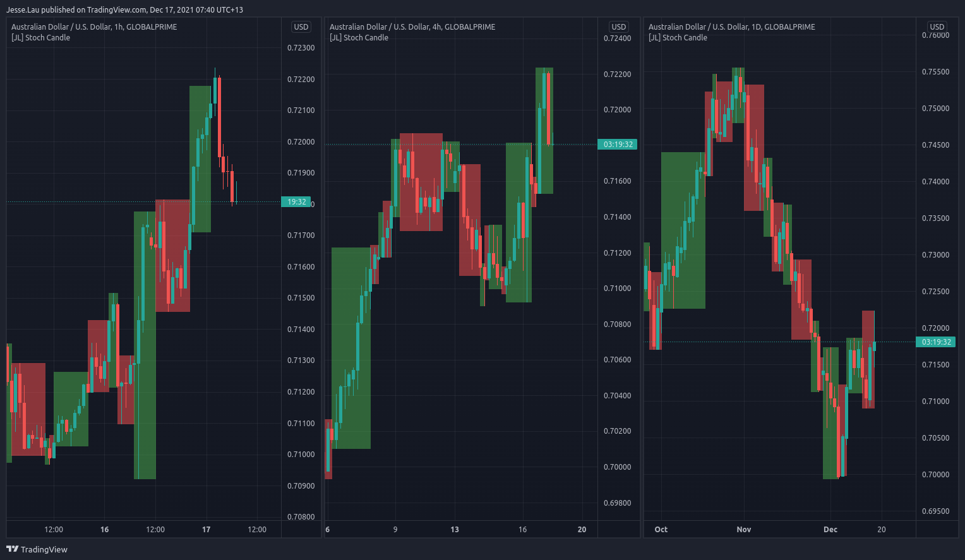Image resolution: width=965 pixels, height=560 pixels.
Task: Click the 0.75000 price label on the 1D chart
Action: [x=936, y=109]
